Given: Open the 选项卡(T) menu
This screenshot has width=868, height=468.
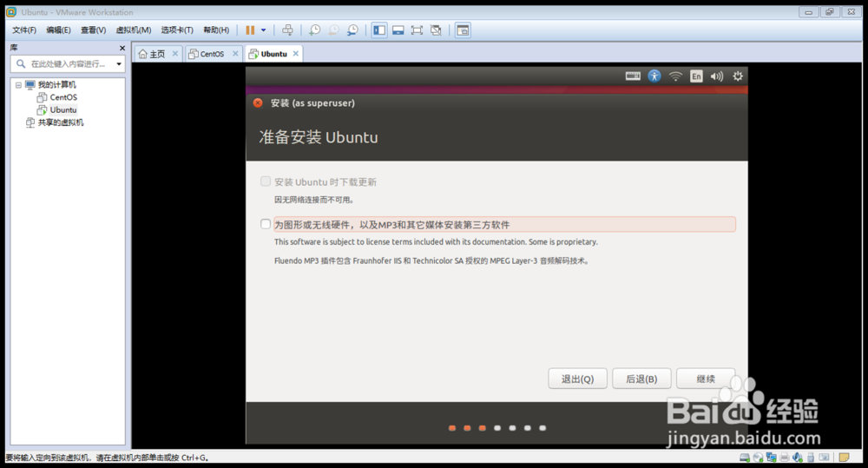Looking at the screenshot, I should [177, 30].
